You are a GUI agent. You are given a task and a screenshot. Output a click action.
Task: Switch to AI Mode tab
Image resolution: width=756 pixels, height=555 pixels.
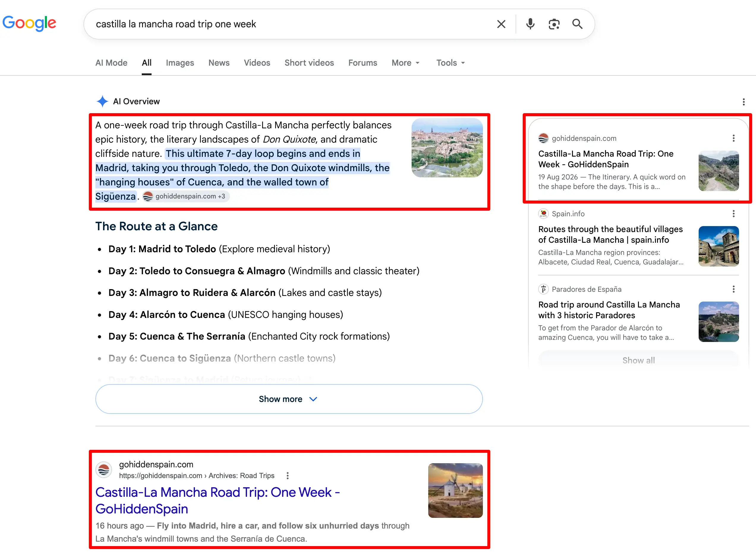point(111,63)
